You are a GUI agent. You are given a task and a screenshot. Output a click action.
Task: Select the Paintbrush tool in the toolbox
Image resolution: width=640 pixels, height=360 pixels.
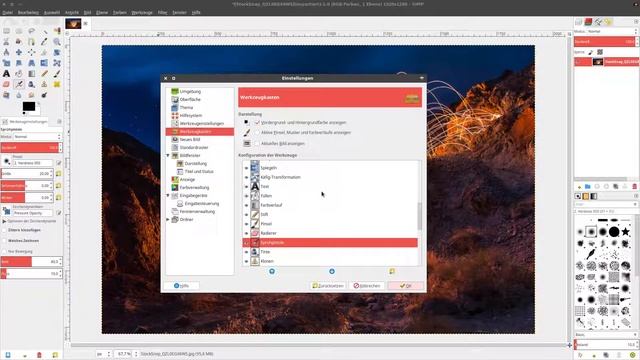coord(57,74)
